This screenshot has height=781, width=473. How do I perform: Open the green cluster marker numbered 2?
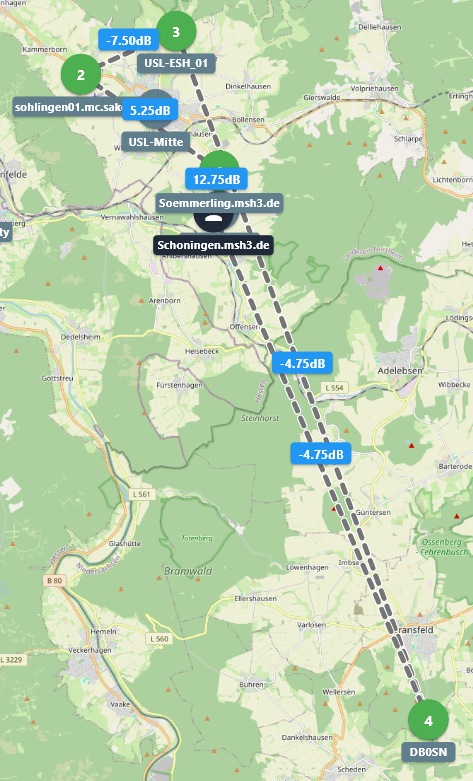coord(81,75)
